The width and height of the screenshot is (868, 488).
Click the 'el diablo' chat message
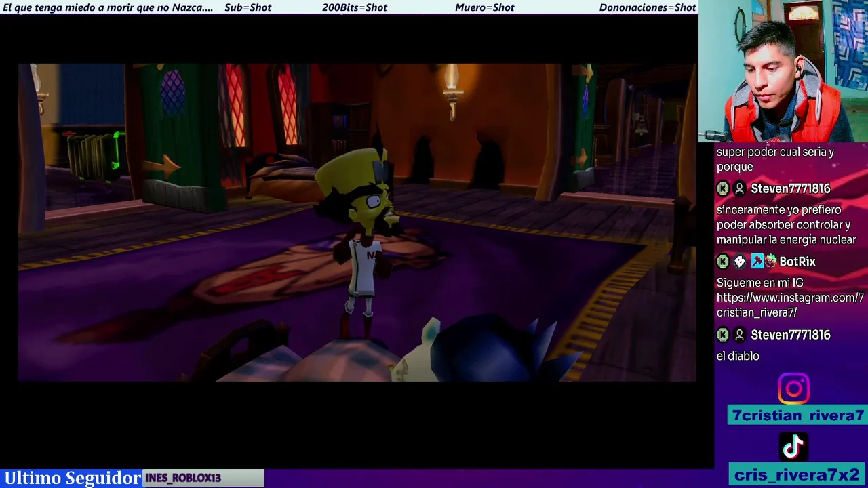pyautogui.click(x=738, y=356)
